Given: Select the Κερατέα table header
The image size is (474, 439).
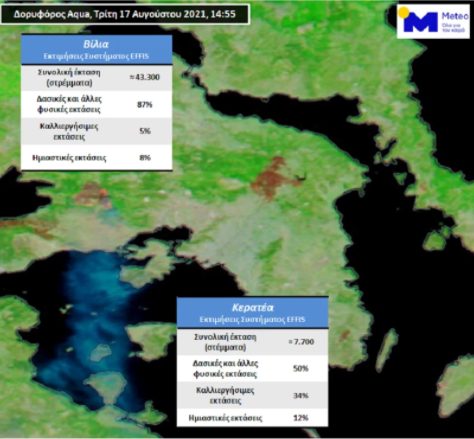Looking at the screenshot, I should click(x=252, y=313).
